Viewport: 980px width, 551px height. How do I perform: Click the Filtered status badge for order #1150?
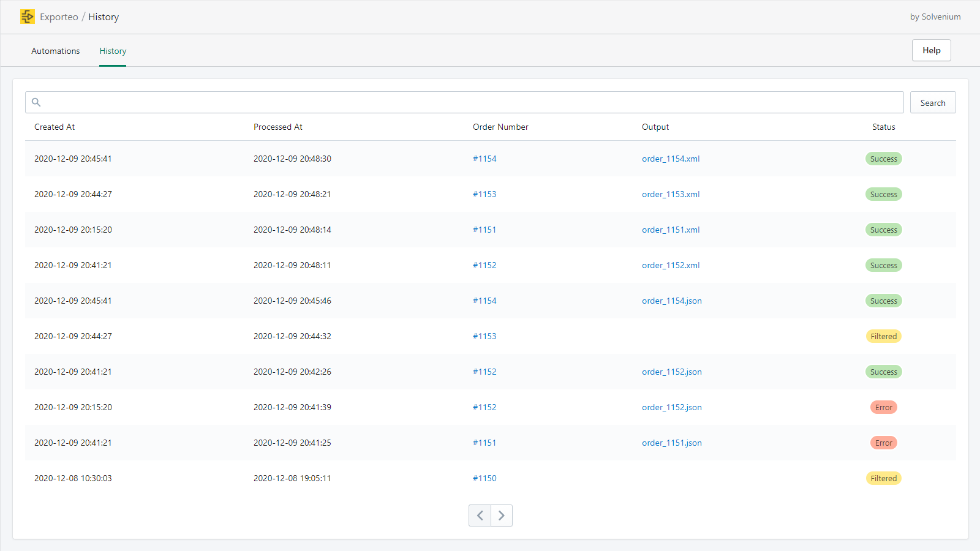point(883,478)
